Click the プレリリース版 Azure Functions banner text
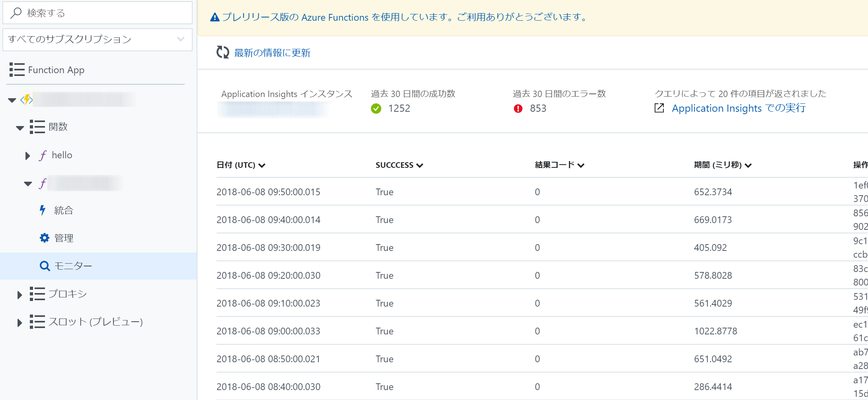 [x=404, y=17]
